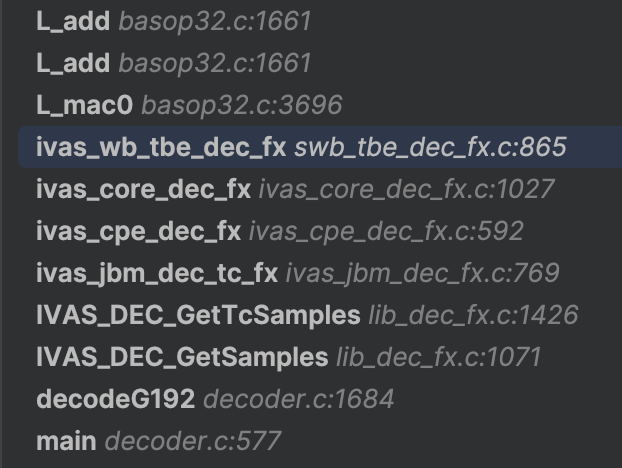The width and height of the screenshot is (622, 468).
Task: Click the swb_tbe_dec_fx.c:865 location text
Action: 430,147
